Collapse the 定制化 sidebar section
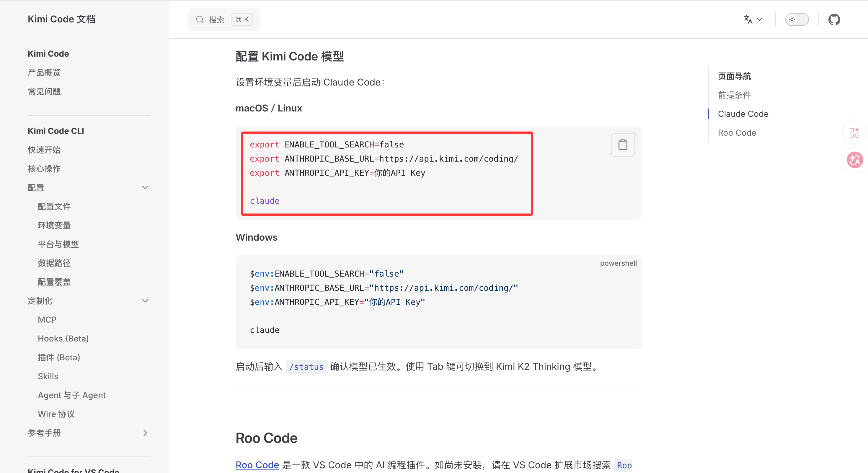868x473 pixels. pyautogui.click(x=145, y=300)
